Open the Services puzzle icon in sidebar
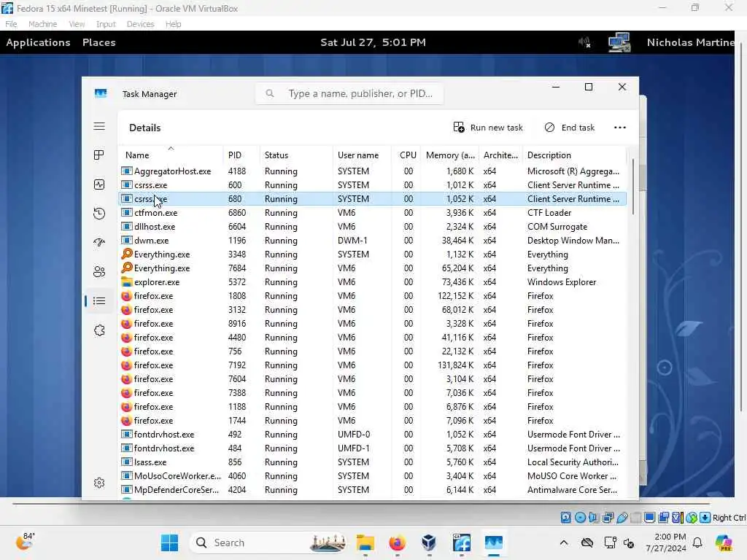Viewport: 747px width, 560px height. click(99, 330)
